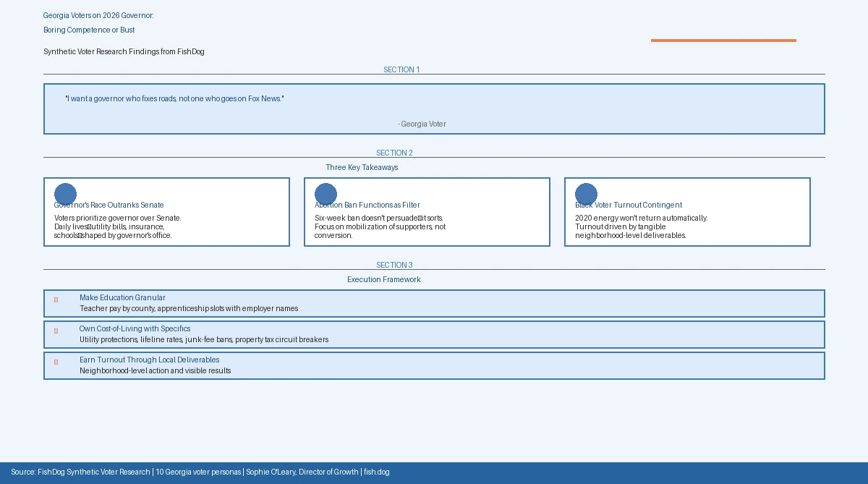Viewport: 868px width, 484px height.
Task: Click the 'Execution Framework' heading
Action: (383, 279)
